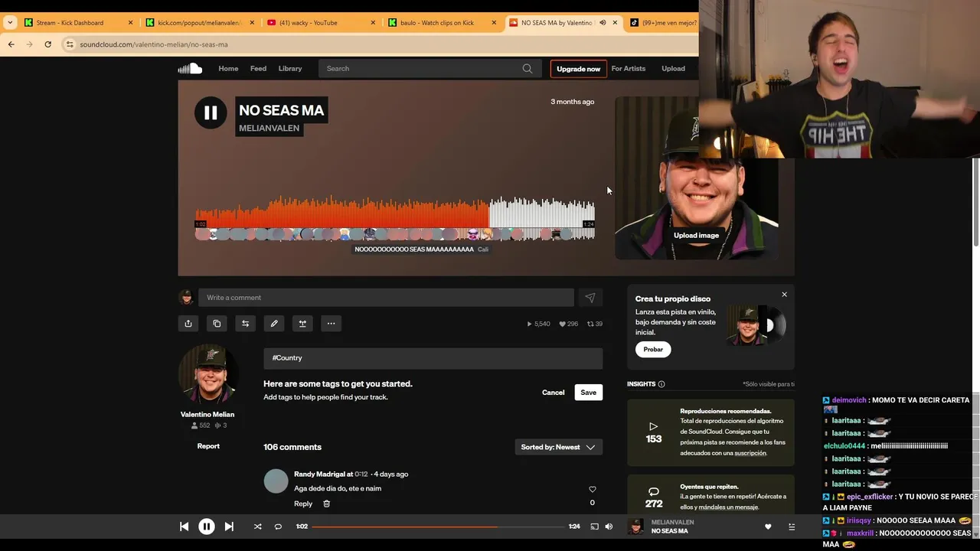
Task: Like Randy Madrigal's comment with heart icon
Action: pyautogui.click(x=592, y=490)
